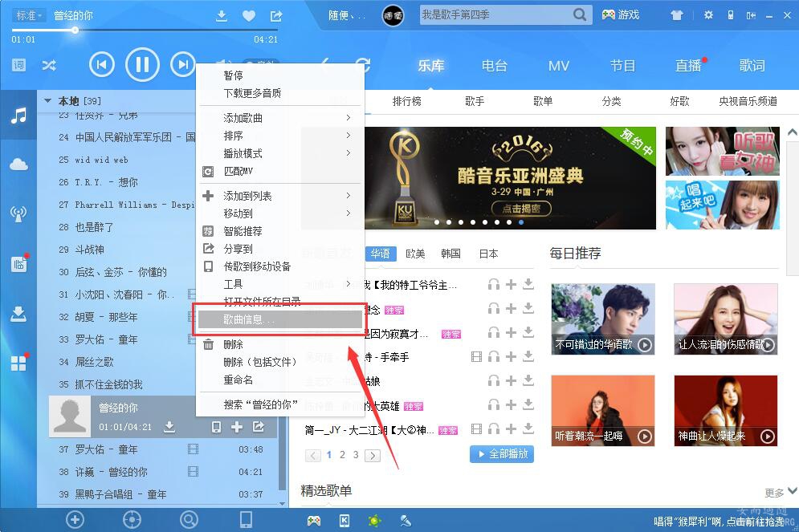Select 歌曲信息 in context menu
Screen dimensions: 799x532
coord(280,319)
